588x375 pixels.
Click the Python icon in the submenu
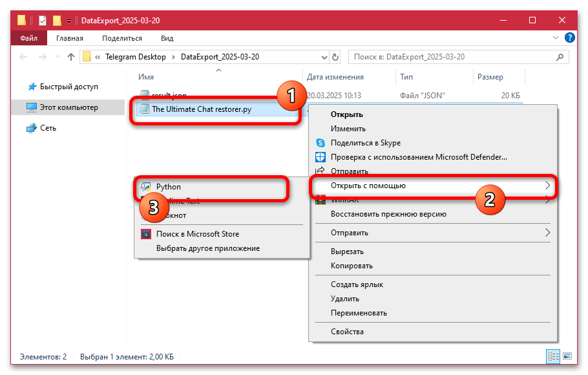coord(146,187)
